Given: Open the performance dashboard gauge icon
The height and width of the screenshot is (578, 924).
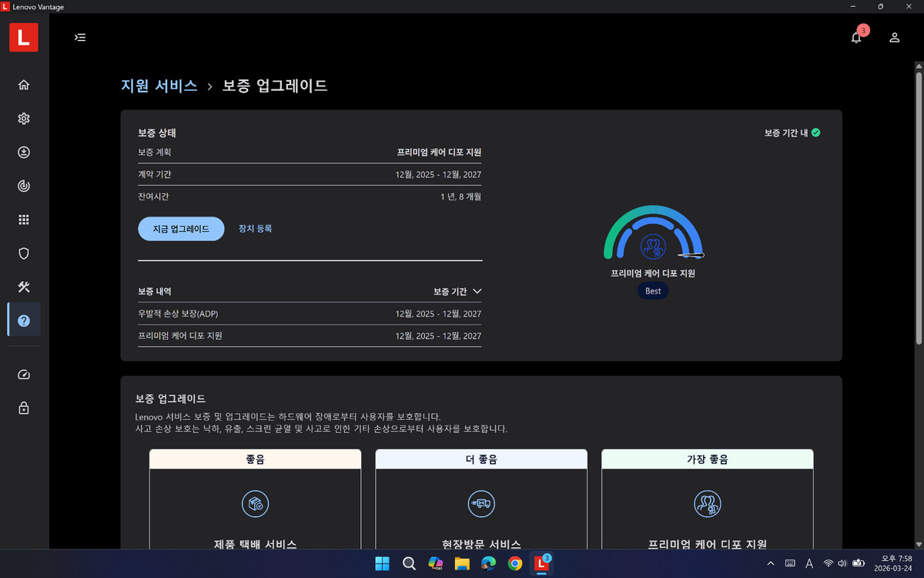Looking at the screenshot, I should coord(23,375).
